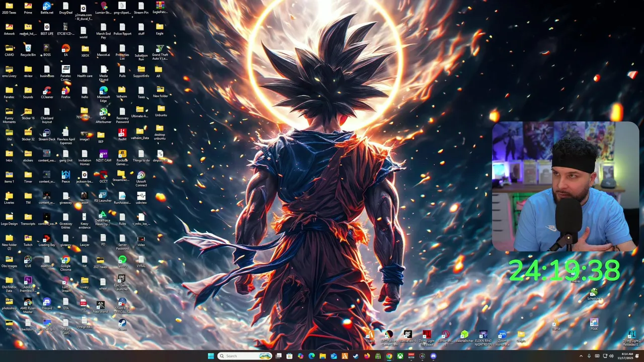Launch the EA app shortcut
This screenshot has height=362, width=644.
[x=65, y=50]
